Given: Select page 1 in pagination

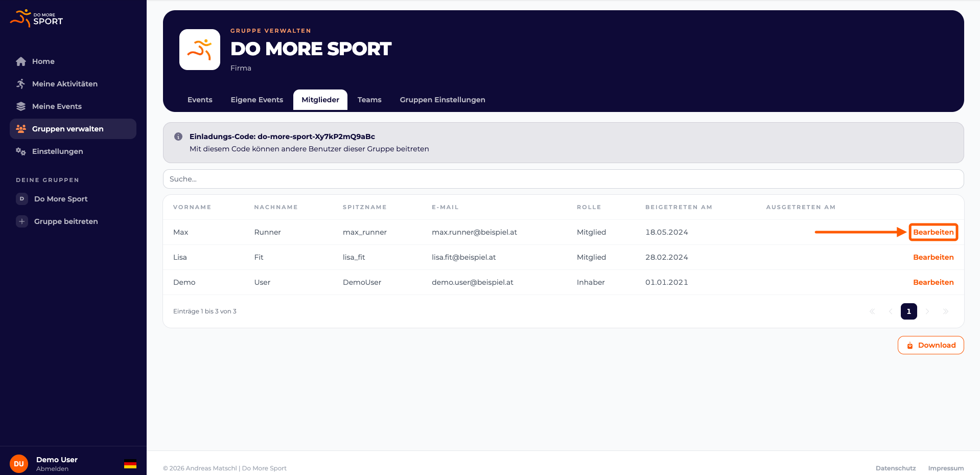Looking at the screenshot, I should click(x=909, y=311).
